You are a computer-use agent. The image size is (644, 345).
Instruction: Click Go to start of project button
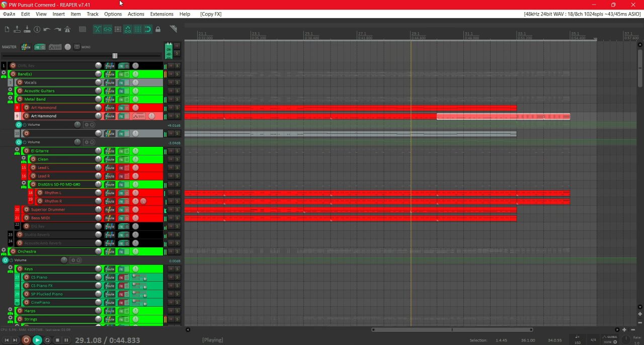click(x=7, y=340)
